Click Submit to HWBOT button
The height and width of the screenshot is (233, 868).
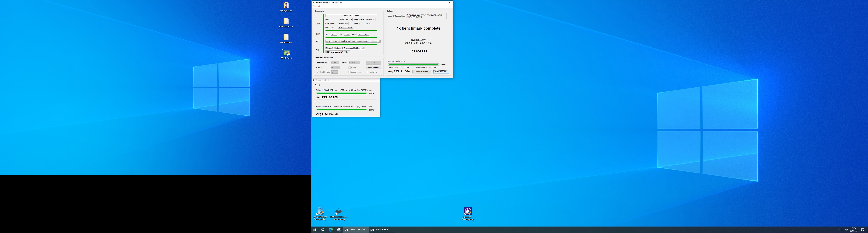tap(422, 72)
